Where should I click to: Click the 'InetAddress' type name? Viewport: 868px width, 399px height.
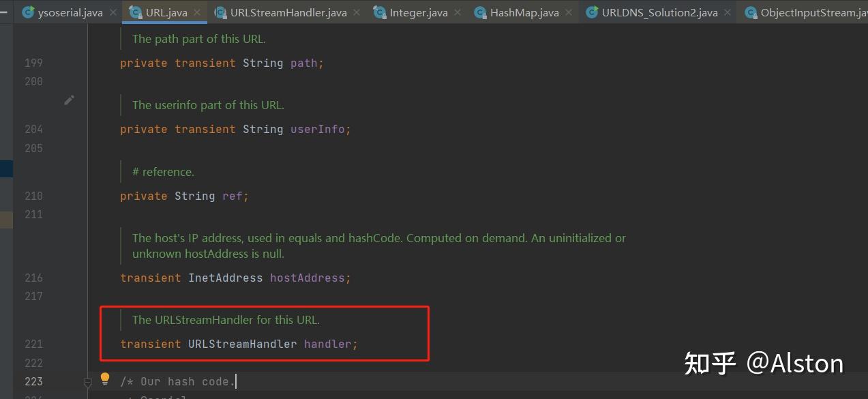click(x=226, y=278)
